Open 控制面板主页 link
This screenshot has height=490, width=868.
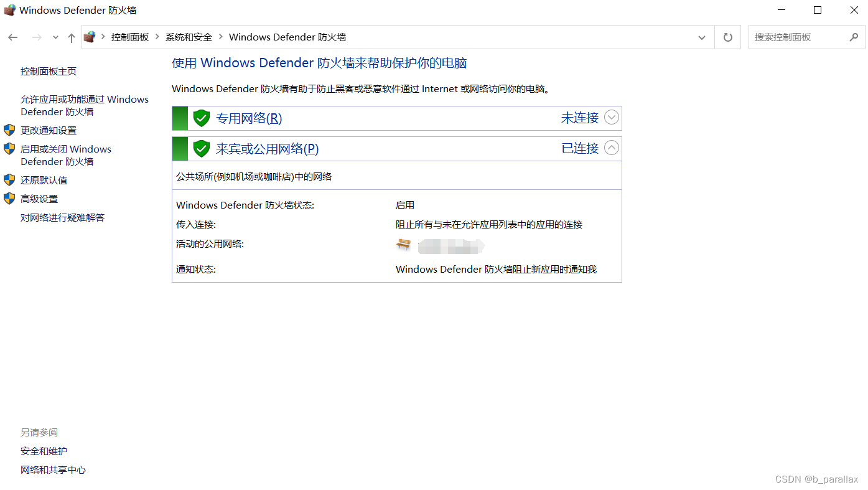(x=49, y=72)
